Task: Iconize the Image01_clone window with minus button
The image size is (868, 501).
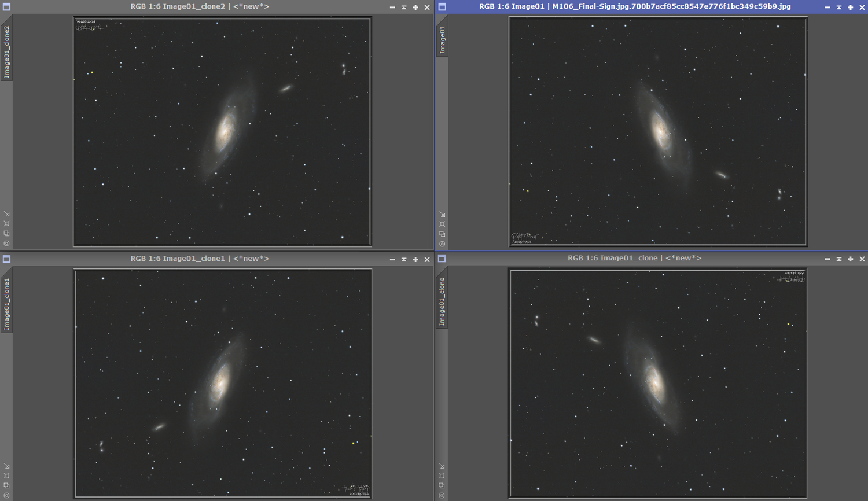Action: point(827,259)
